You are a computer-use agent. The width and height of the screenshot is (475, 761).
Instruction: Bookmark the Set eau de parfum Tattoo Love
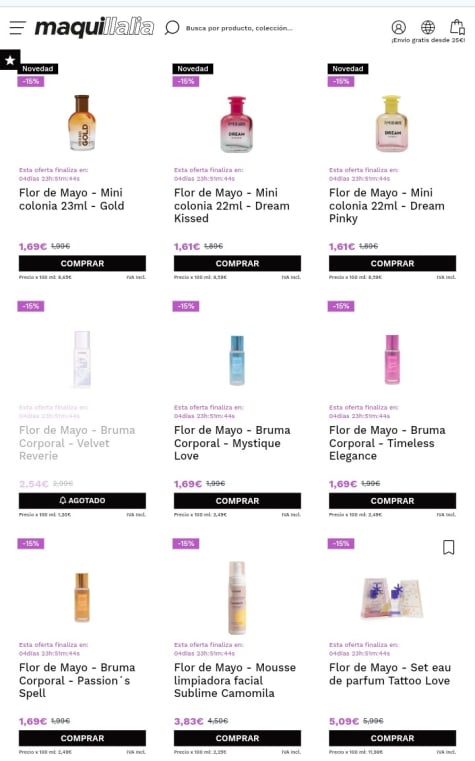point(448,547)
